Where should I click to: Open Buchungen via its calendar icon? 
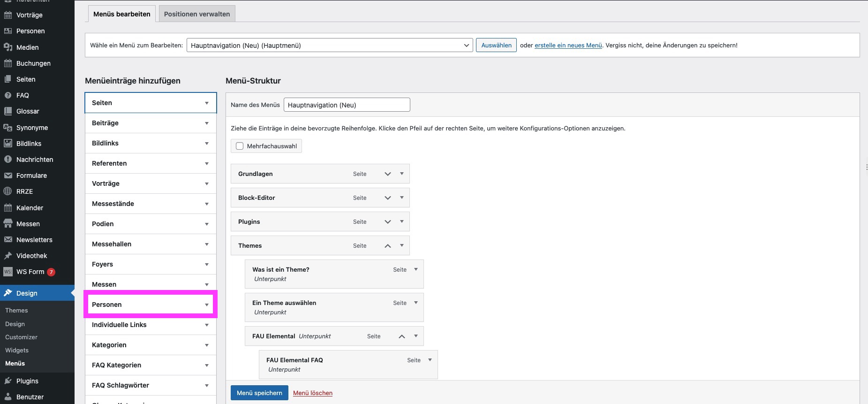coord(8,63)
